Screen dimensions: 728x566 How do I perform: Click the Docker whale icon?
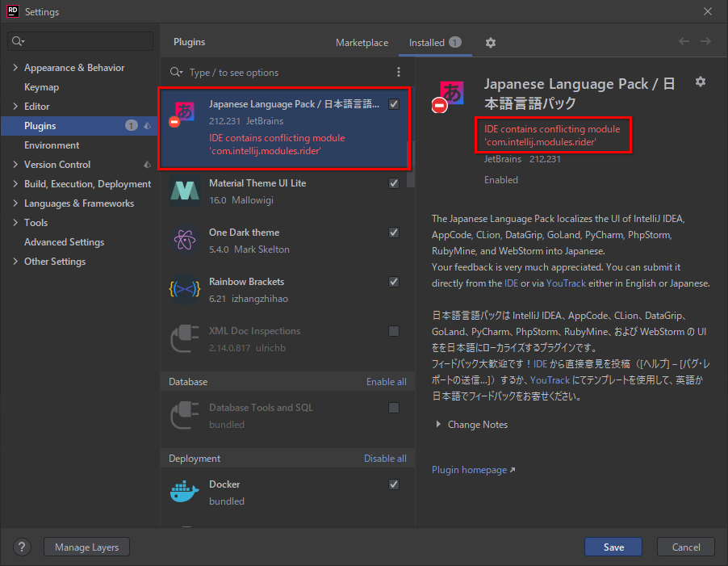185,492
